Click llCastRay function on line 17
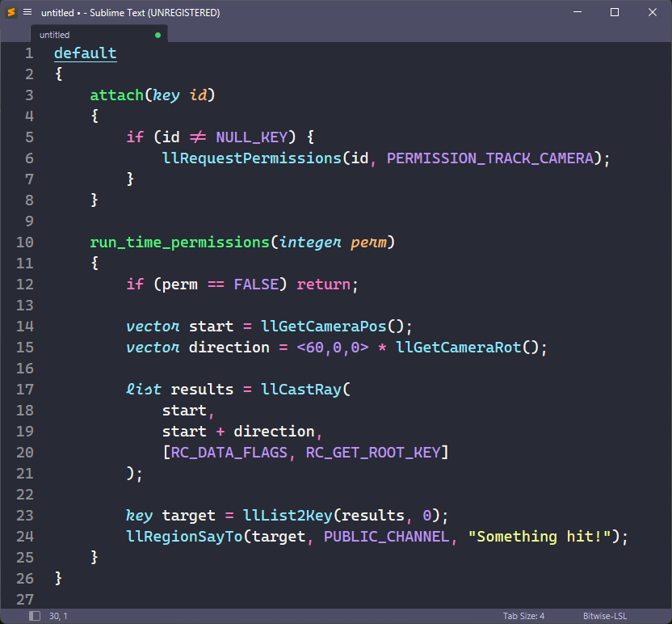672x624 pixels. (x=300, y=390)
